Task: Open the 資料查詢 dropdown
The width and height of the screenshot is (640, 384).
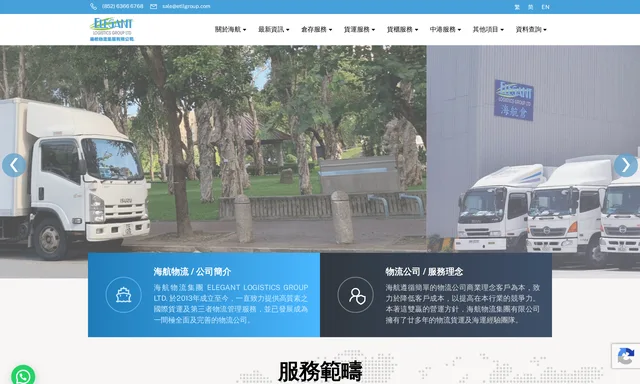Action: [531, 29]
